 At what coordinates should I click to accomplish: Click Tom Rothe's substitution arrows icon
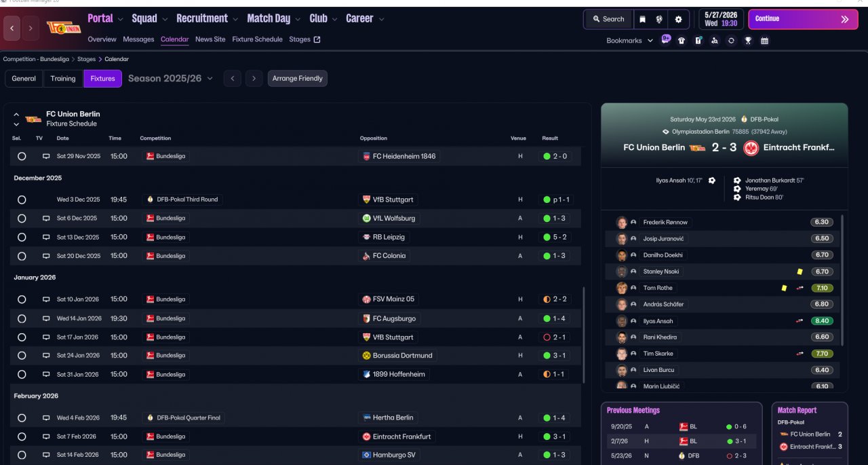tap(800, 288)
